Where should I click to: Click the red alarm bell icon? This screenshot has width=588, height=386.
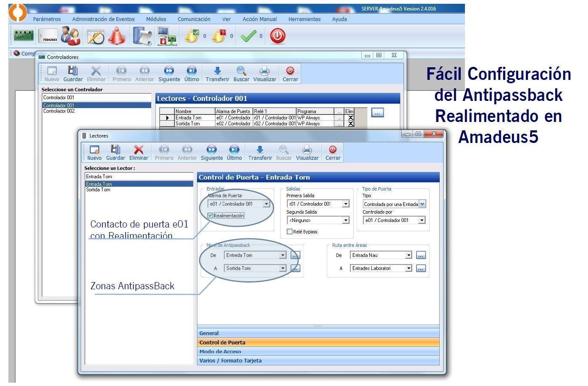tap(116, 36)
